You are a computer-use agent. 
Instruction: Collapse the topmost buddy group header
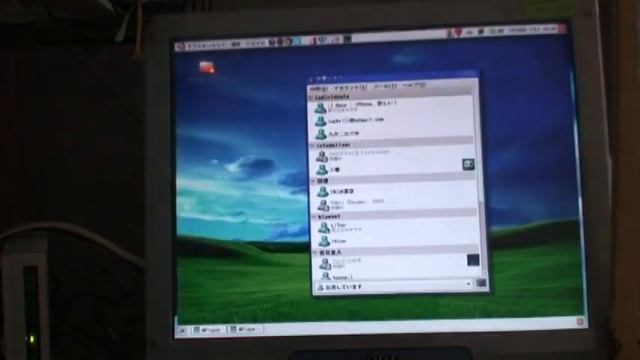391,97
